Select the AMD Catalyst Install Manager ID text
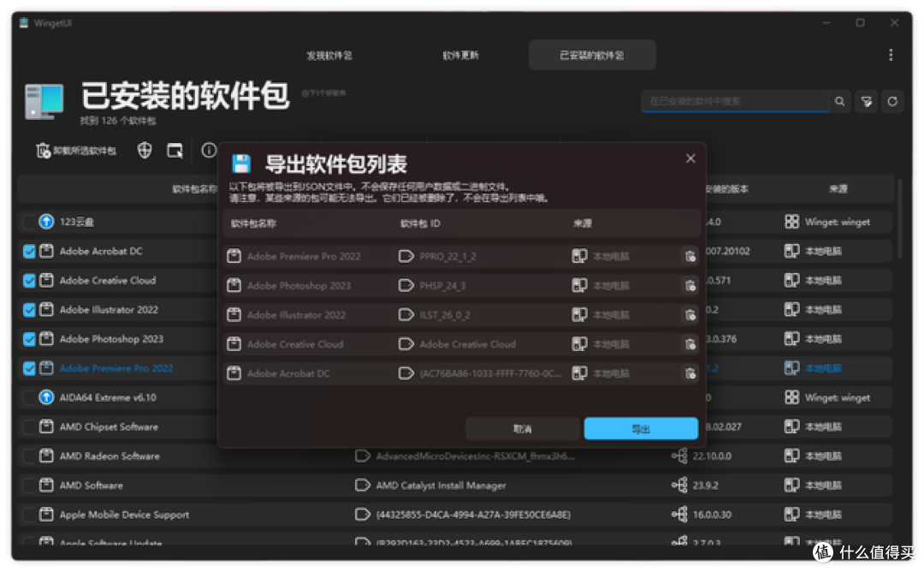This screenshot has width=924, height=572. (x=441, y=486)
